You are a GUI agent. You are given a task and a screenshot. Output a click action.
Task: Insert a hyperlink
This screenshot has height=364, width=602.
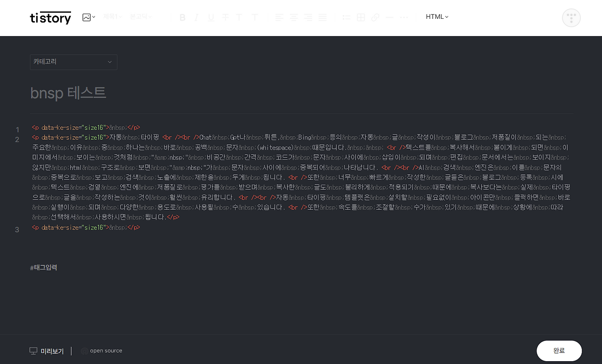(375, 17)
